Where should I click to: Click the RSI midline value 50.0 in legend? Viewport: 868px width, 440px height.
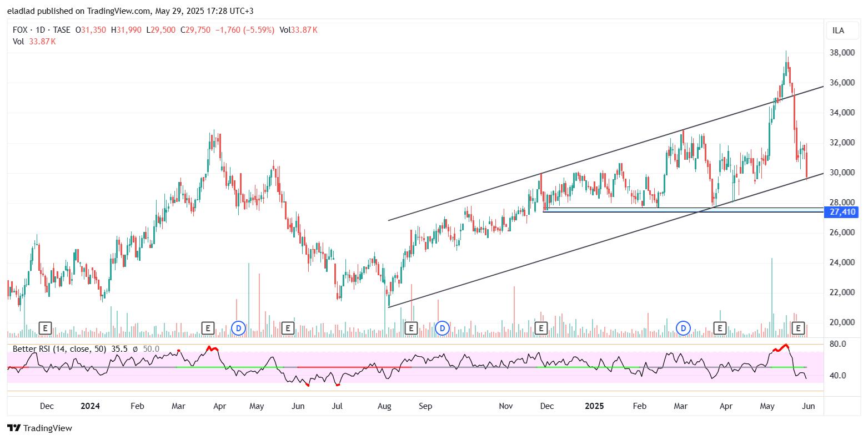click(x=151, y=349)
